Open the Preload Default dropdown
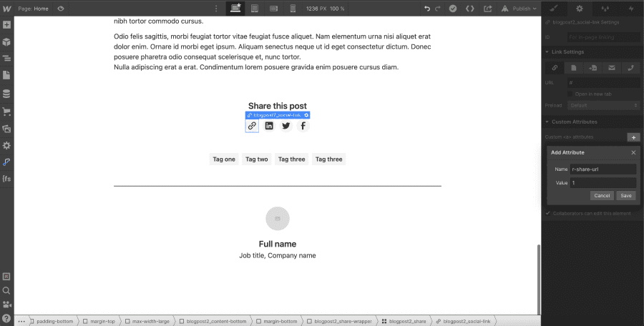Image resolution: width=644 pixels, height=326 pixels. [603, 105]
